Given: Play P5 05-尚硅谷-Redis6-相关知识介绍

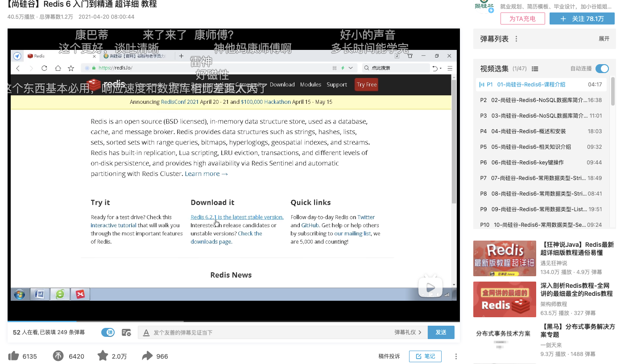Looking at the screenshot, I should (x=542, y=147).
